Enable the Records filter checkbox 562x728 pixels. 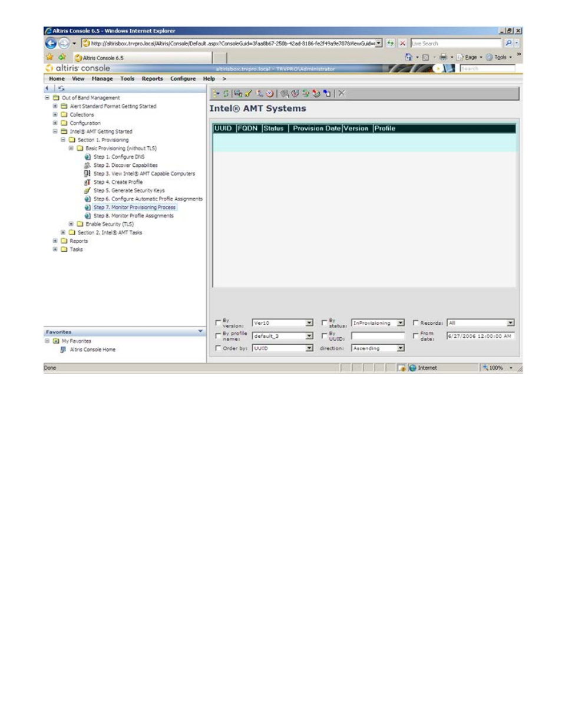[416, 322]
